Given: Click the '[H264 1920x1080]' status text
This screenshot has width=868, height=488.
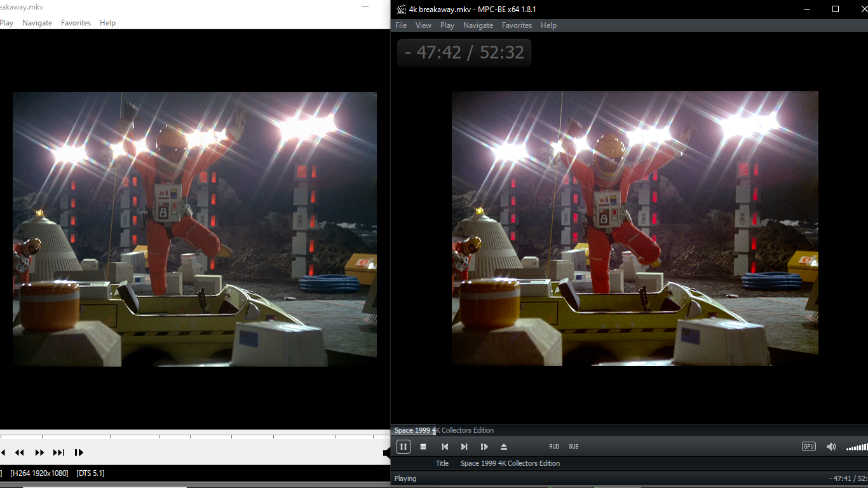Looking at the screenshot, I should pyautogui.click(x=39, y=473).
